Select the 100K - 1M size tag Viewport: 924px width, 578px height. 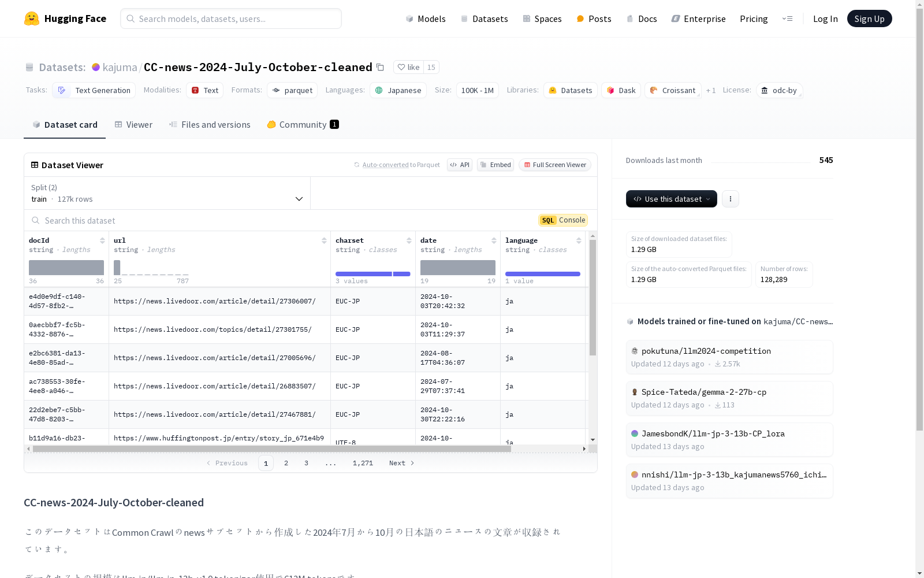(x=478, y=90)
